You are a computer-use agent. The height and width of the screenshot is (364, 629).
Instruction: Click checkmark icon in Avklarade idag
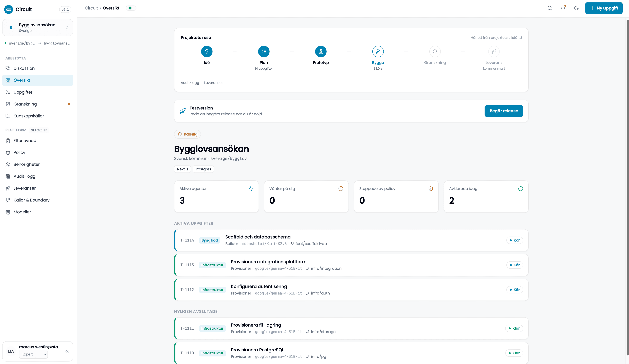click(520, 189)
